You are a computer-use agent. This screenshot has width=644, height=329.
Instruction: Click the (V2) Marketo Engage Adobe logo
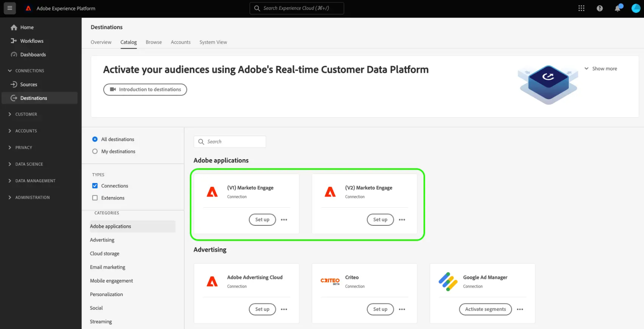[x=330, y=192]
